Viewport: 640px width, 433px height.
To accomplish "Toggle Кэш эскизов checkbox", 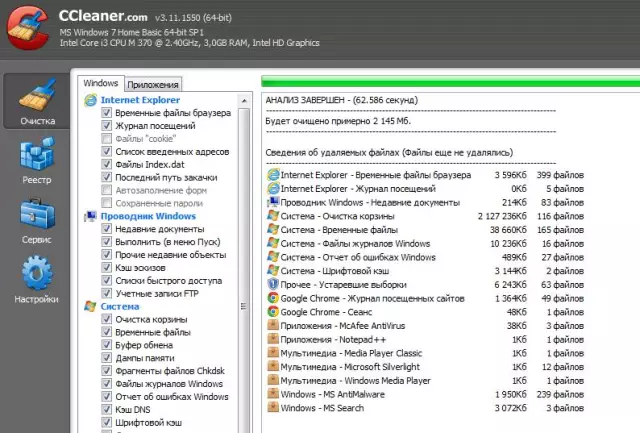I will tap(107, 268).
